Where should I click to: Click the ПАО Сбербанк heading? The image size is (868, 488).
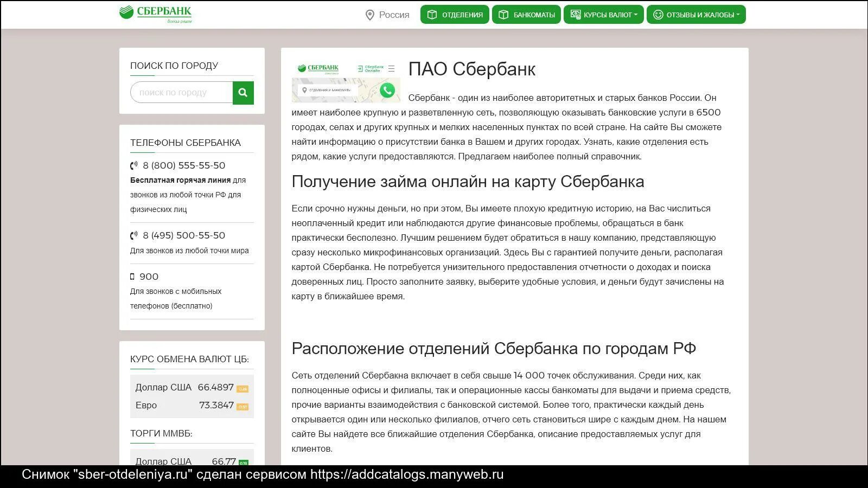point(472,69)
